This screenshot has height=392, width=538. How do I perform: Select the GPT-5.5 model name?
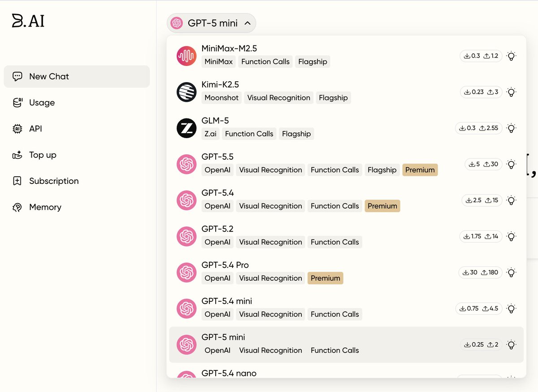click(x=217, y=157)
